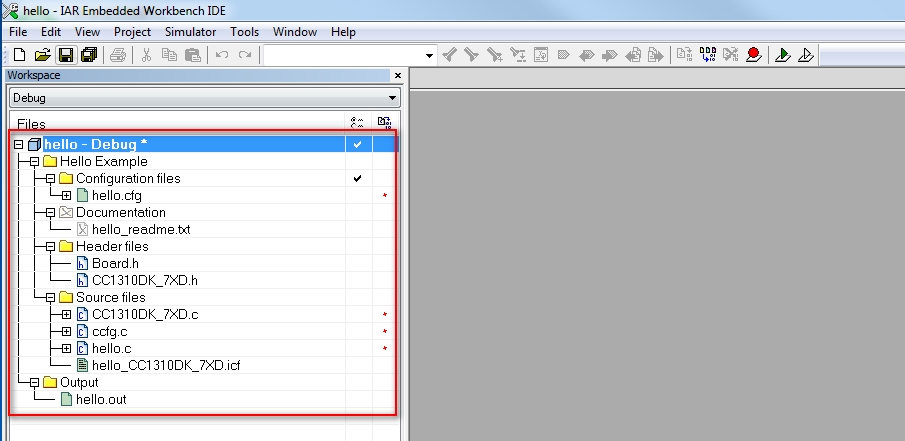
Task: Select the hello.out output file
Action: tap(101, 399)
